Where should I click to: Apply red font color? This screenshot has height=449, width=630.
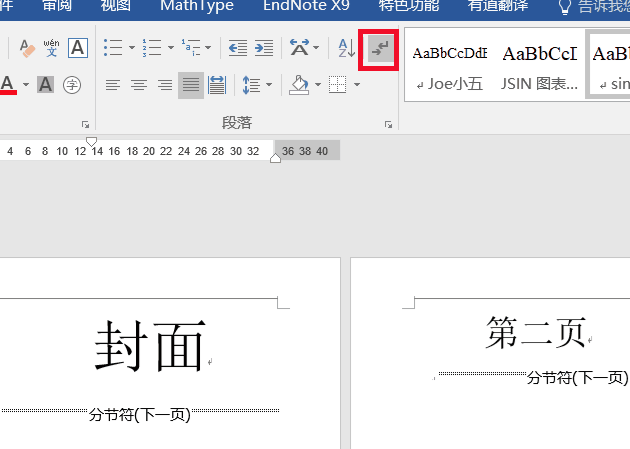pyautogui.click(x=8, y=85)
